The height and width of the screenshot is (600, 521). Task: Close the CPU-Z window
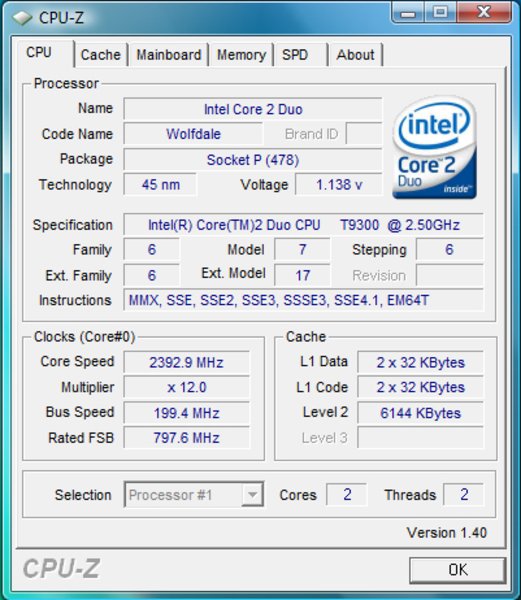tap(484, 13)
